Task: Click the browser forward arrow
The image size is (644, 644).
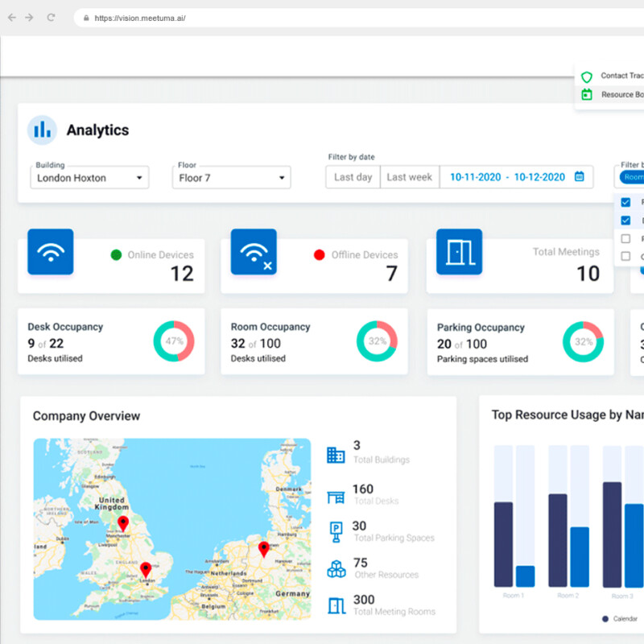Action: pos(29,18)
